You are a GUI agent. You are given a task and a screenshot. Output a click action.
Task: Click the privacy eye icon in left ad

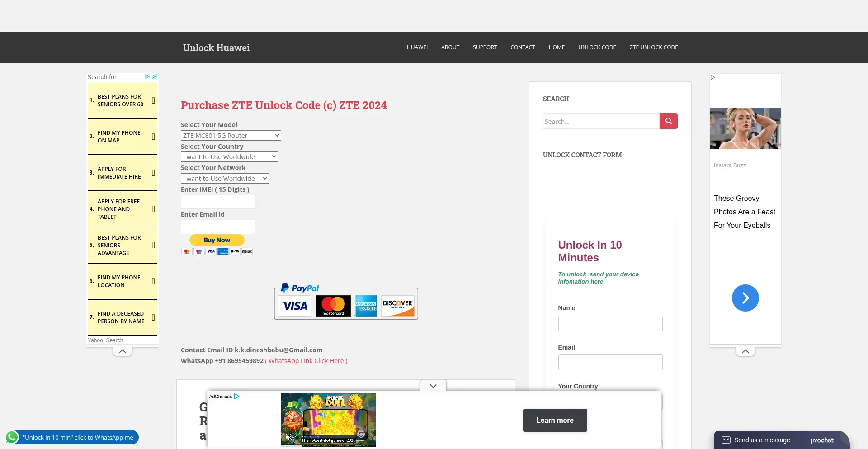[x=155, y=76]
